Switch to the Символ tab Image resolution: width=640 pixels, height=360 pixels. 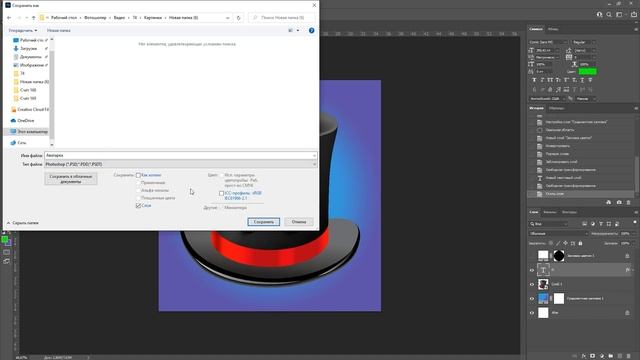coord(536,29)
